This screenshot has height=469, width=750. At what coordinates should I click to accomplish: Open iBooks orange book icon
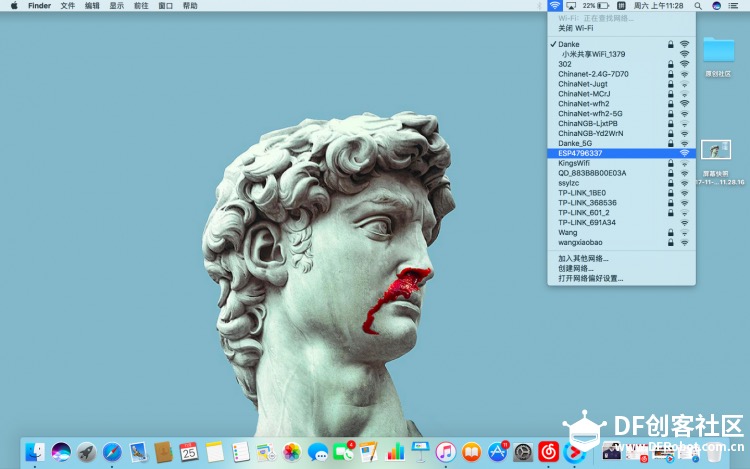point(472,452)
